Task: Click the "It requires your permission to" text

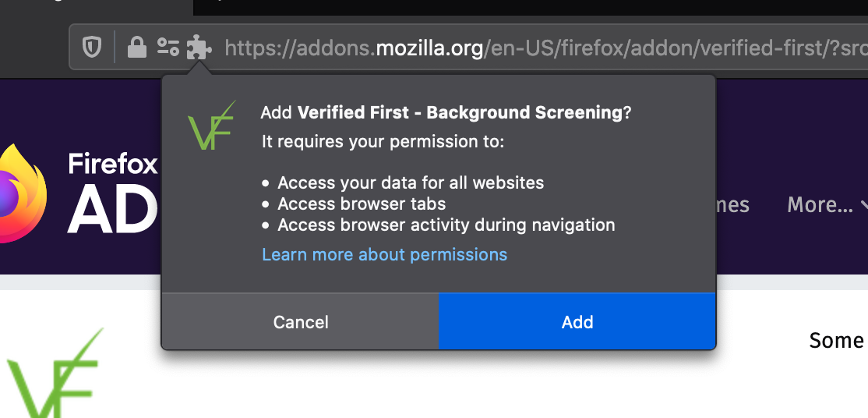Action: coord(383,143)
